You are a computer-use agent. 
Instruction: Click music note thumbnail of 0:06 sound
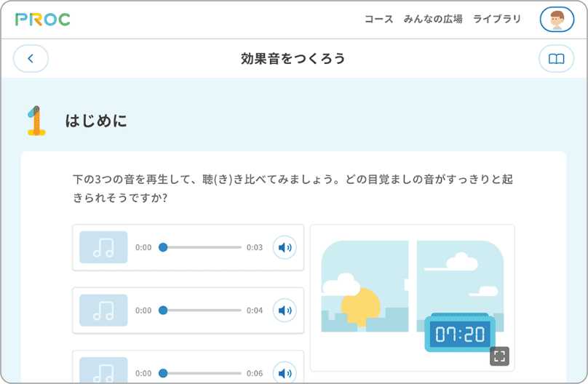point(103,370)
